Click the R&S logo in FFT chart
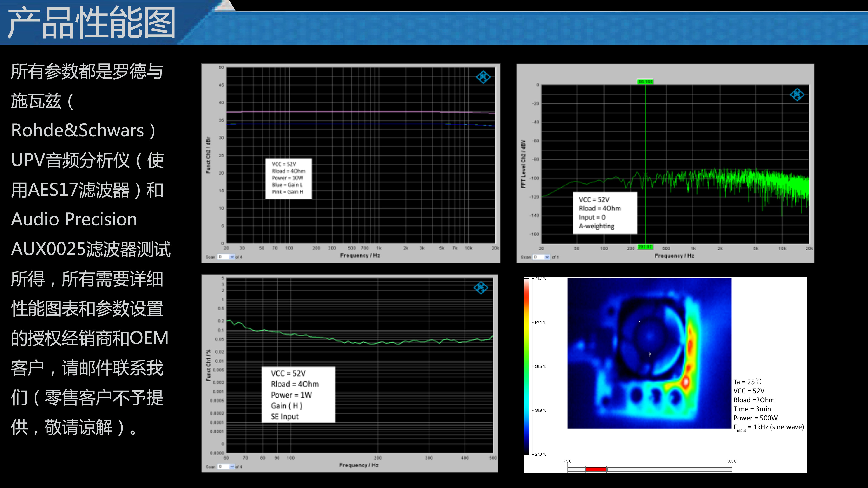Image resolution: width=868 pixels, height=488 pixels. (x=797, y=95)
